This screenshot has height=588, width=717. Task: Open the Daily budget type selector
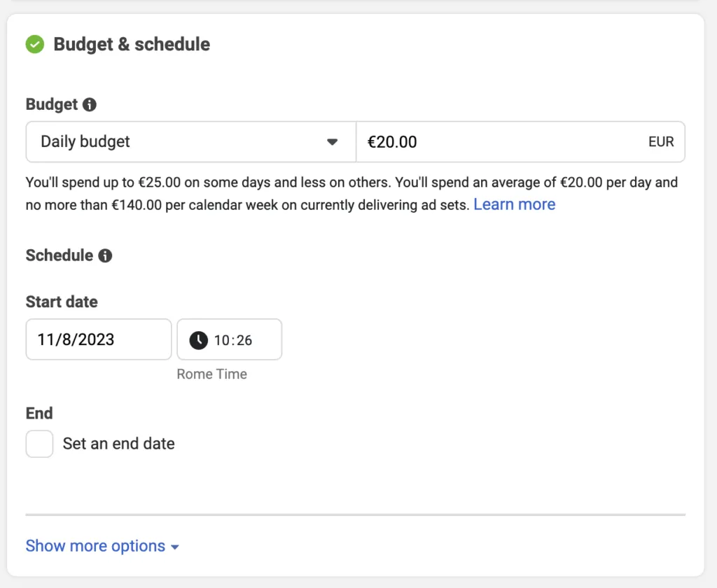click(189, 141)
